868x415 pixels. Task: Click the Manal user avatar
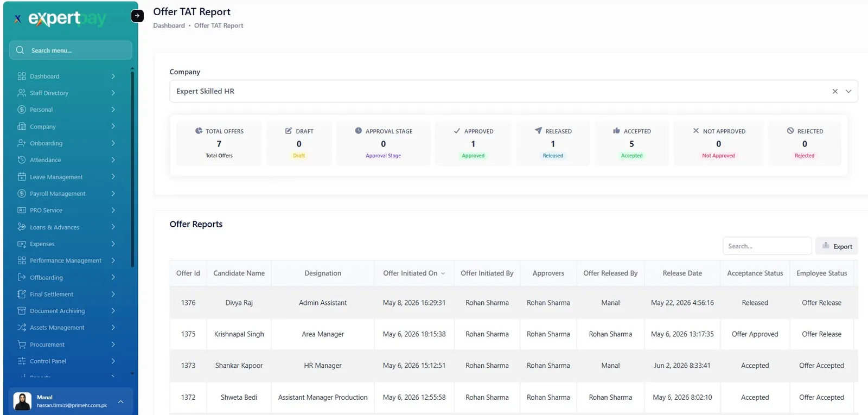[22, 401]
